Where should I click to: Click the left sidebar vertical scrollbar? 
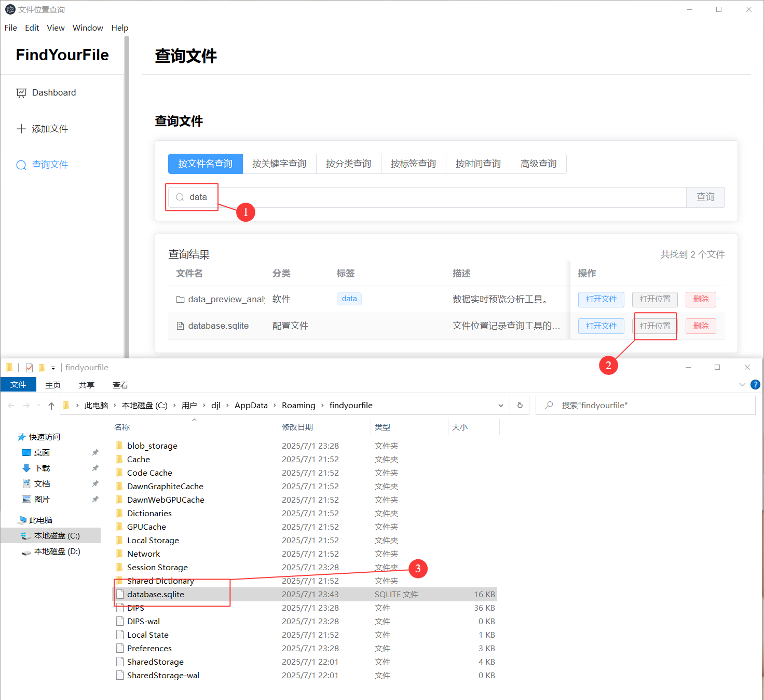(x=127, y=197)
